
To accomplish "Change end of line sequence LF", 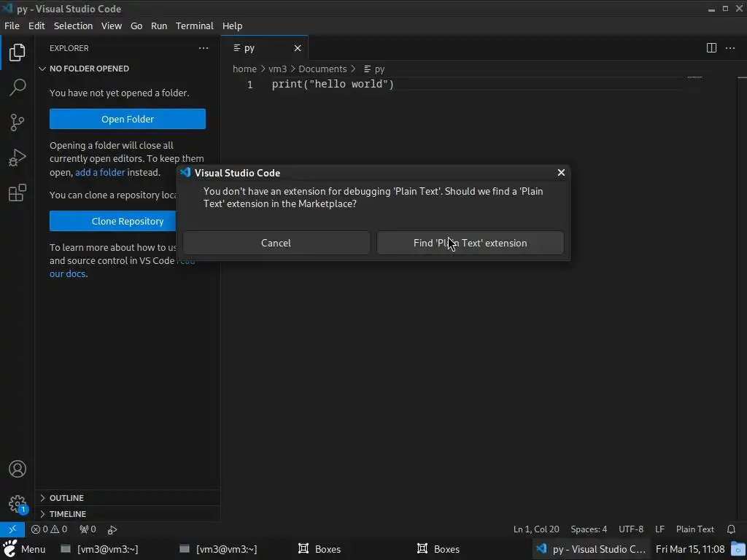I will pos(659,529).
